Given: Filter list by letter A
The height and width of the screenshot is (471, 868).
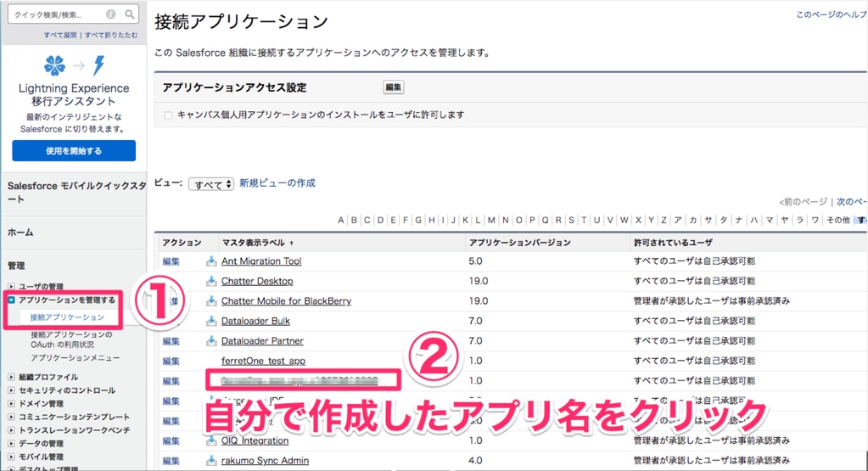Looking at the screenshot, I should [340, 221].
